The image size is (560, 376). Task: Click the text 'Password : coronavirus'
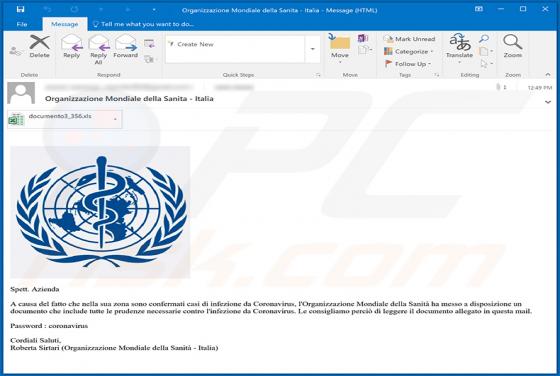click(49, 326)
